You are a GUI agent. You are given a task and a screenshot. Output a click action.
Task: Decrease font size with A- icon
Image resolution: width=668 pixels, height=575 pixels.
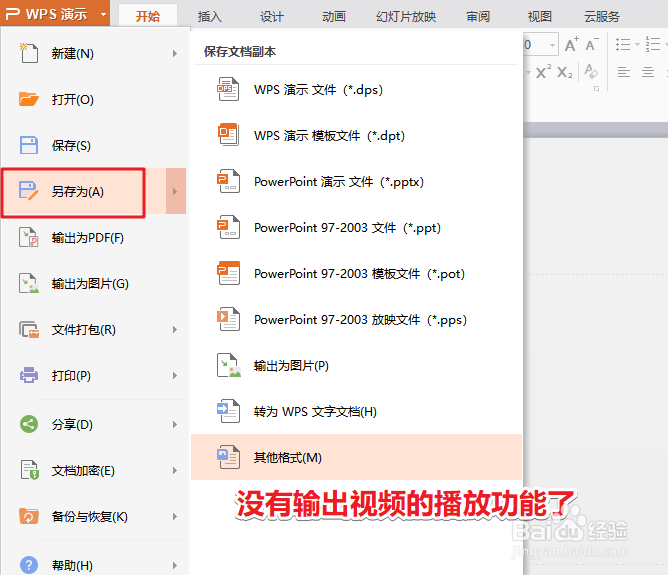pos(592,44)
